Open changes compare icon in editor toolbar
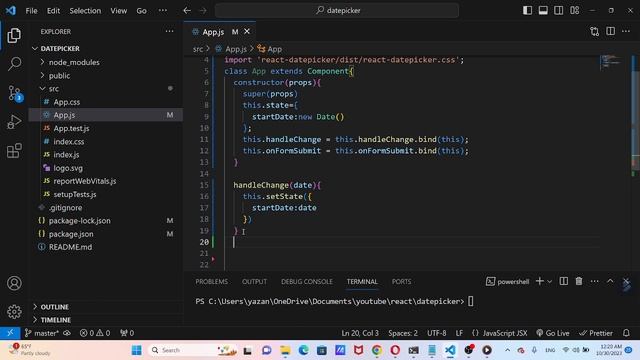Viewport: 640px width, 360px height. [595, 31]
